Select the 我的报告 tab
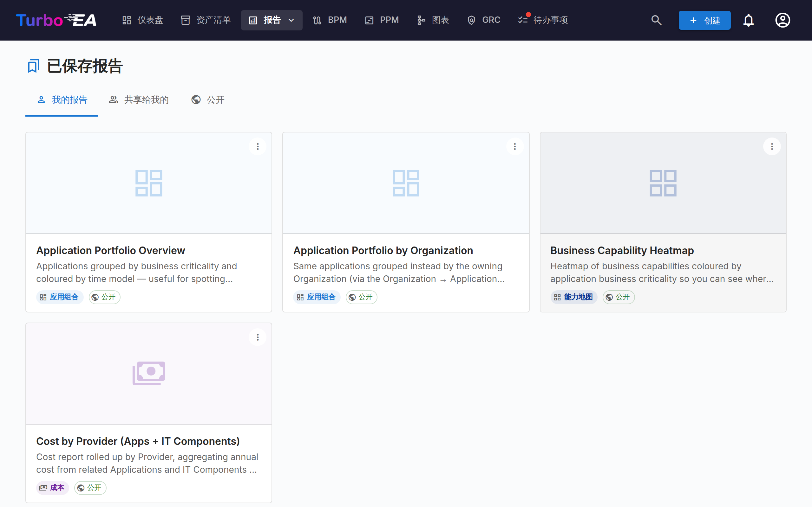 (x=62, y=100)
